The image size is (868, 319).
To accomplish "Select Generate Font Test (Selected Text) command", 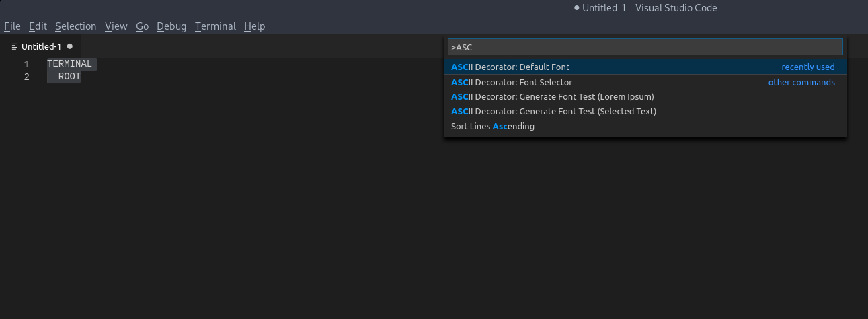I will pyautogui.click(x=645, y=111).
